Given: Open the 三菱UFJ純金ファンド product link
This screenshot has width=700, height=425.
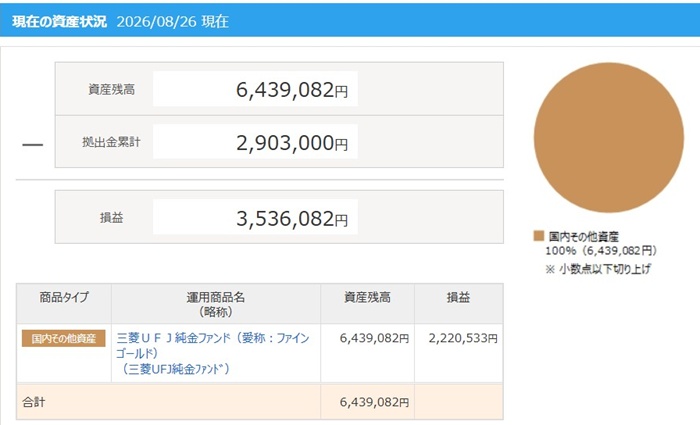Looking at the screenshot, I should pos(213,353).
